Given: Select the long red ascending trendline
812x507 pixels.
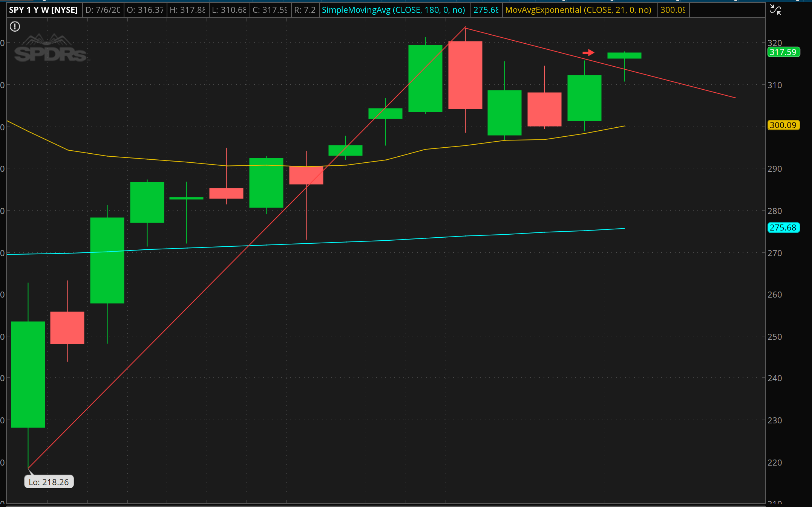Looking at the screenshot, I should (x=188, y=307).
